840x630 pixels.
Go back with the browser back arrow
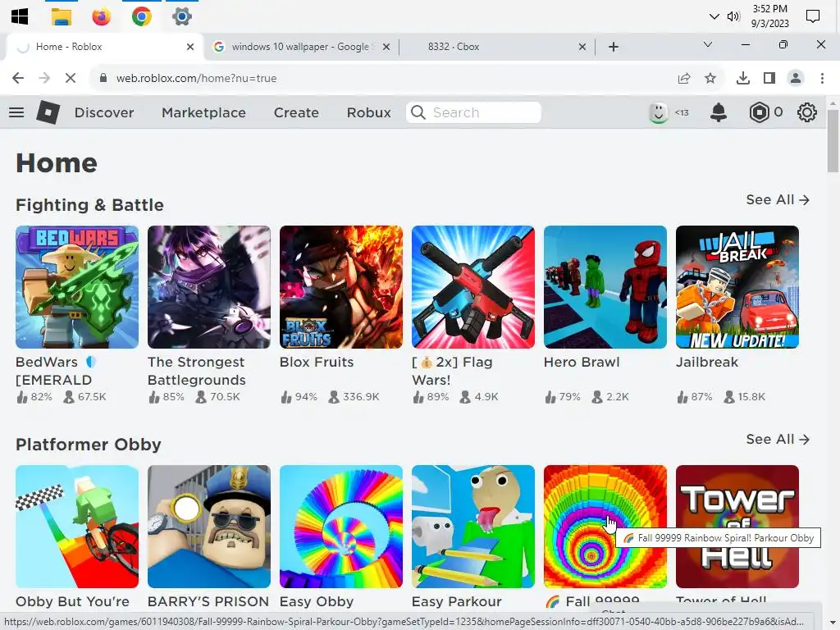pyautogui.click(x=18, y=78)
